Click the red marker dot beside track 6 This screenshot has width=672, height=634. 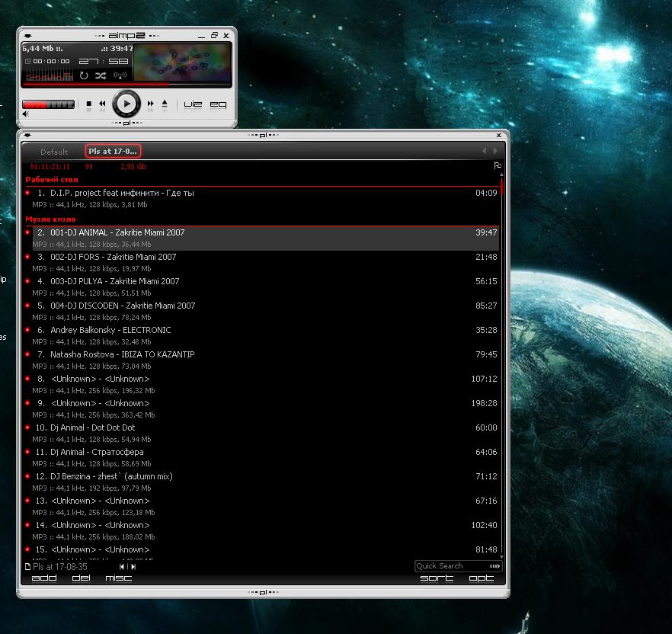pos(28,330)
